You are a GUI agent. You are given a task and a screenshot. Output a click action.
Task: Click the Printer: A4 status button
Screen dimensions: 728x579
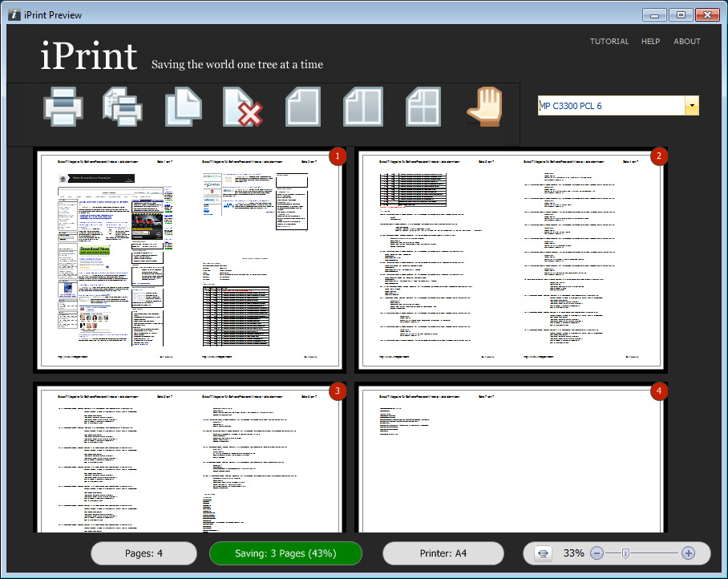pyautogui.click(x=443, y=553)
